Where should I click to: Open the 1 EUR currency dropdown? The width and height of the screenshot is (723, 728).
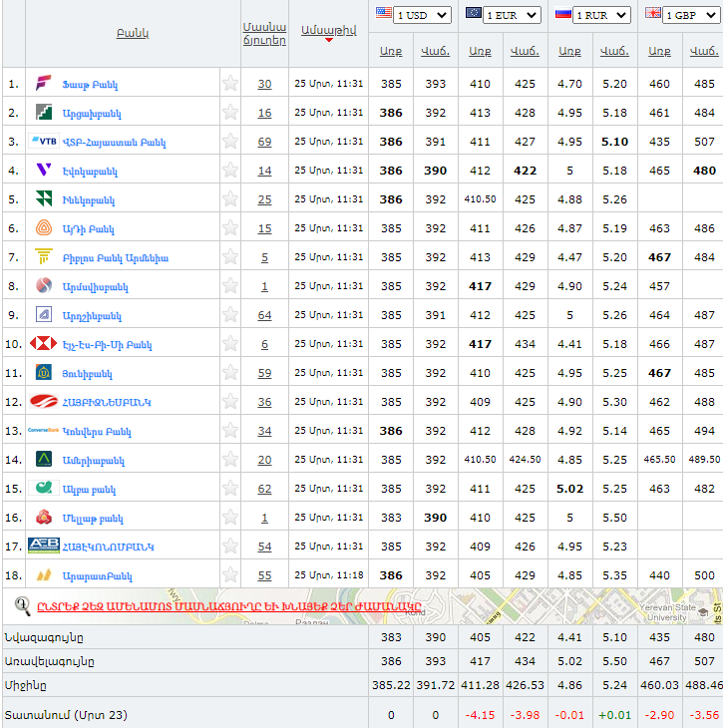512,15
